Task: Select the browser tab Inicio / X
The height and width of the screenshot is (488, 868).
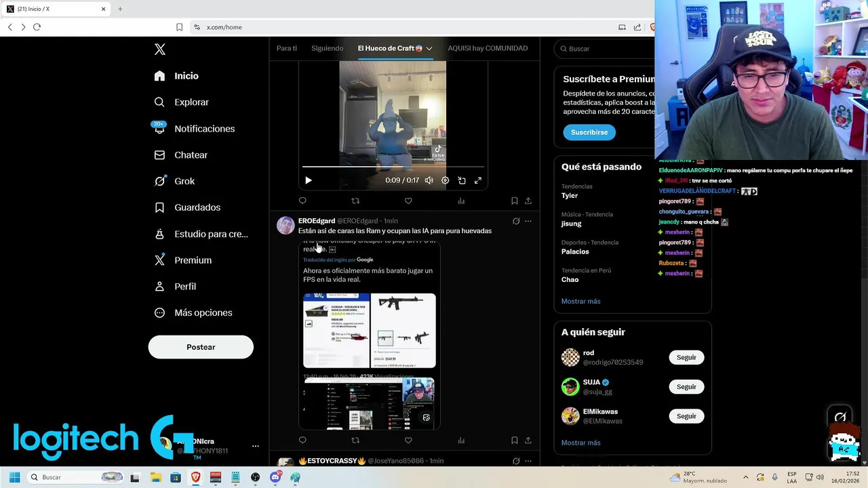Action: click(56, 9)
